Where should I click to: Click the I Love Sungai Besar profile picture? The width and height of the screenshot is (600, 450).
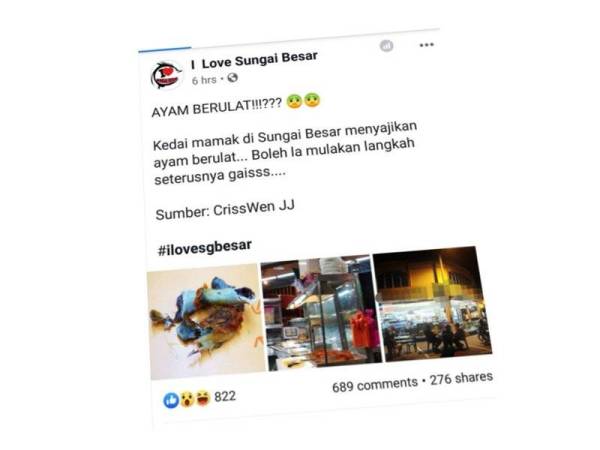pos(166,75)
